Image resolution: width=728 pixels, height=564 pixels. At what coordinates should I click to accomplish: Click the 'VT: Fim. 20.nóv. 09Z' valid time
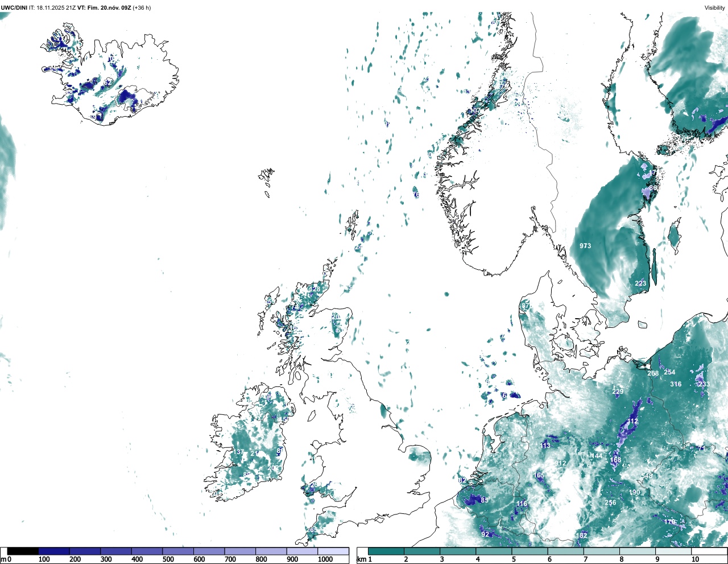[x=104, y=7]
